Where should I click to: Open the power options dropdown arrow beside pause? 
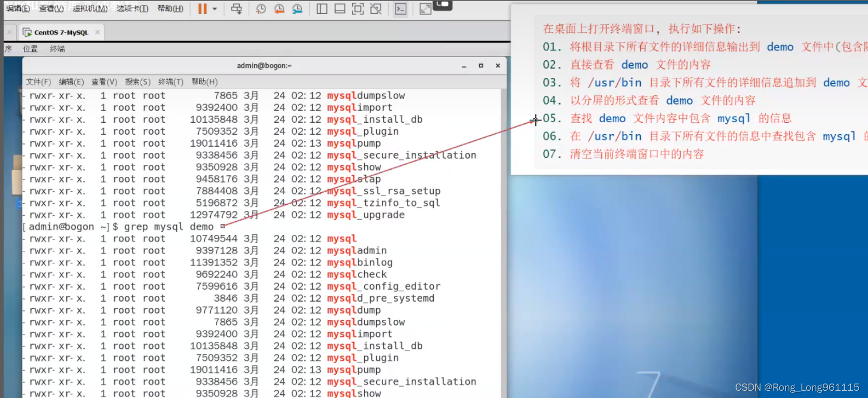click(215, 9)
